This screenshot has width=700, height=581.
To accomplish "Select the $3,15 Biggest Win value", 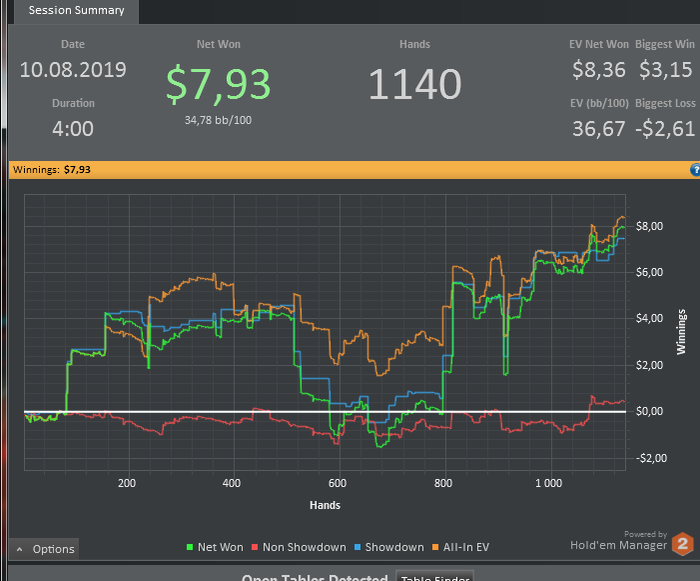I will [x=665, y=70].
